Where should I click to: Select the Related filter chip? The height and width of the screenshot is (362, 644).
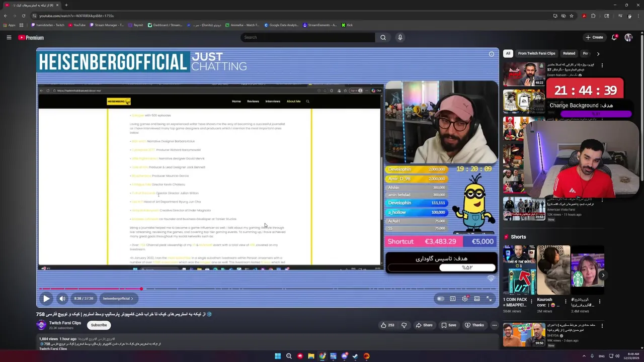point(569,53)
